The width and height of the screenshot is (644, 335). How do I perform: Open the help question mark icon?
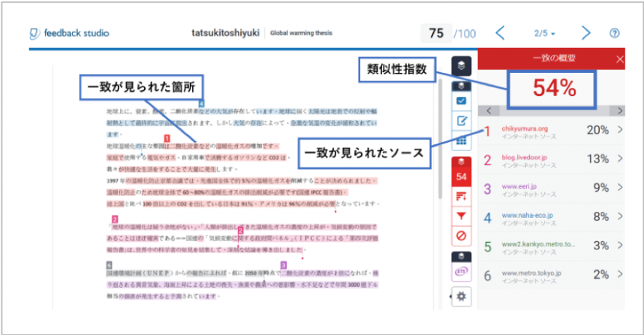[615, 33]
